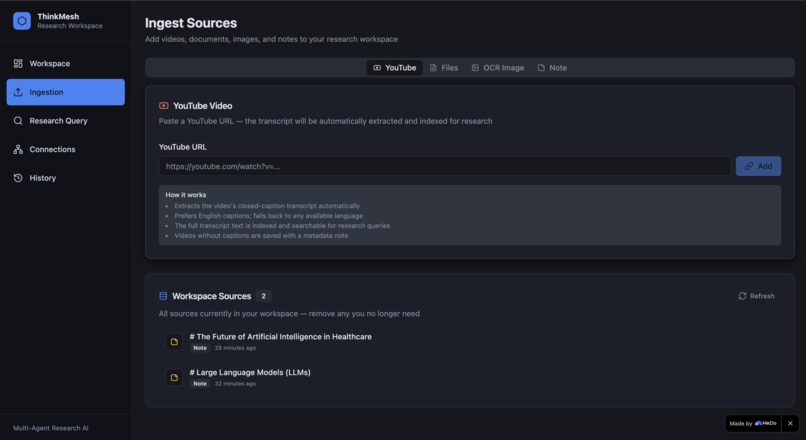Switch to the YouTube tab
Screen dimensions: 806x440
coord(394,68)
